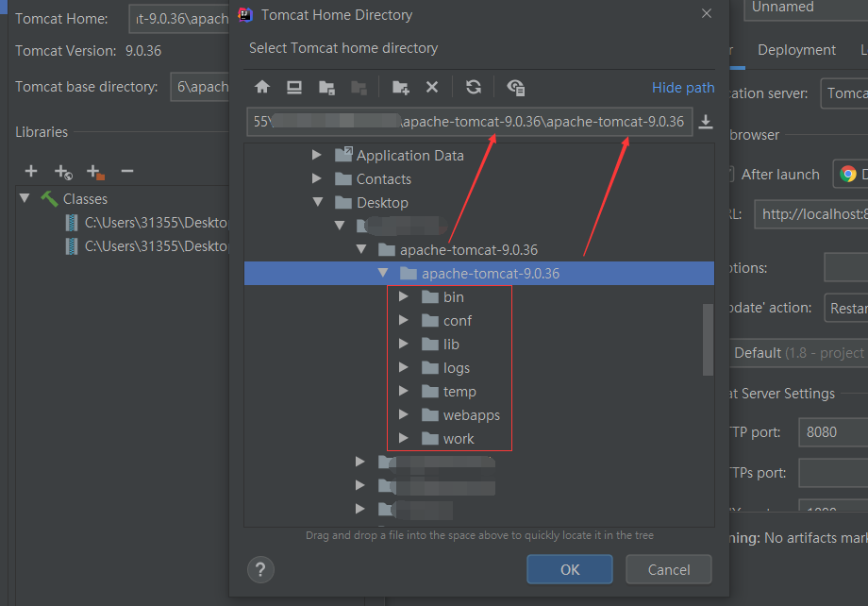The width and height of the screenshot is (868, 606).
Task: Expand the webapps folder arrow
Action: tap(404, 414)
